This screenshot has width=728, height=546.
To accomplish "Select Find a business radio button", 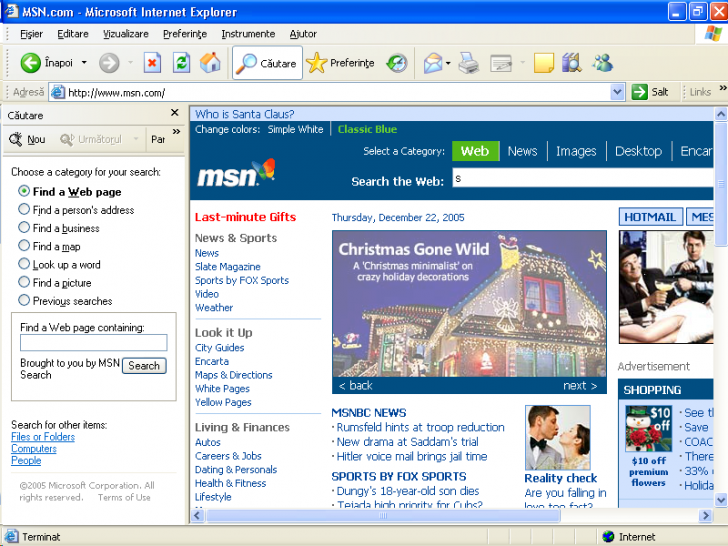I will 24,227.
